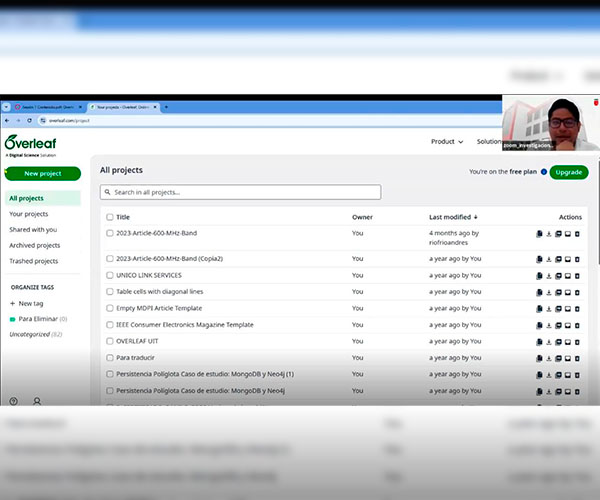Archive the Para traducir project
Screen dimensions: 600x500
click(568, 358)
